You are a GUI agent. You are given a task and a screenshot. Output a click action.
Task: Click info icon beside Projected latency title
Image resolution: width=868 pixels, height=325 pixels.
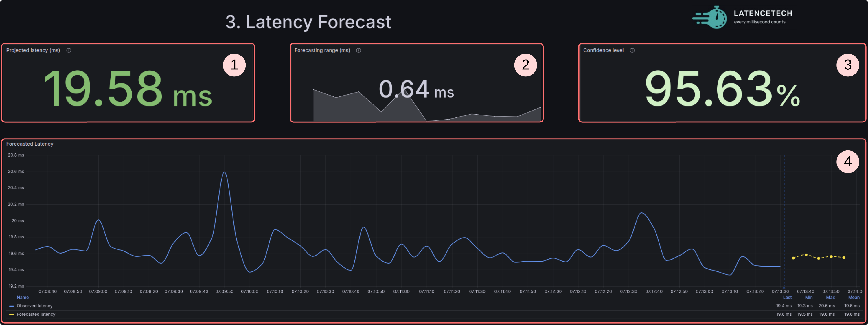tap(69, 50)
